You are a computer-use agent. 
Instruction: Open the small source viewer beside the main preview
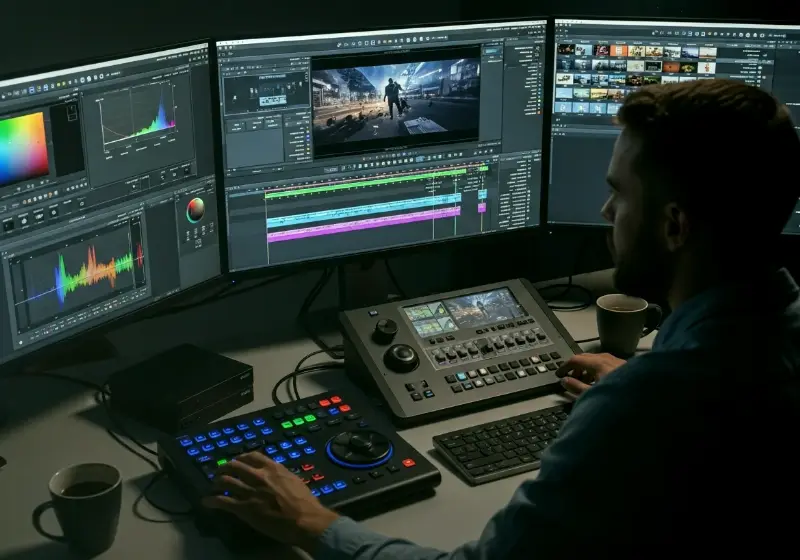click(265, 92)
